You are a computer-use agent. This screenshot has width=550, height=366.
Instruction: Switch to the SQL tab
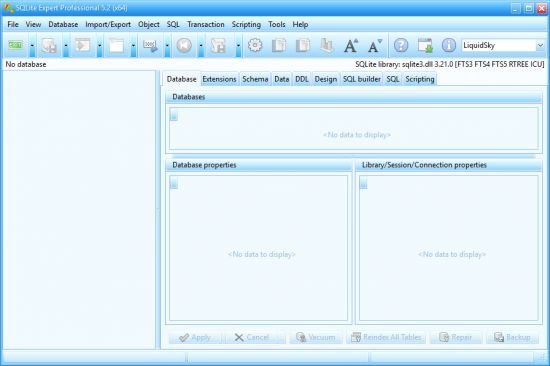pos(393,79)
